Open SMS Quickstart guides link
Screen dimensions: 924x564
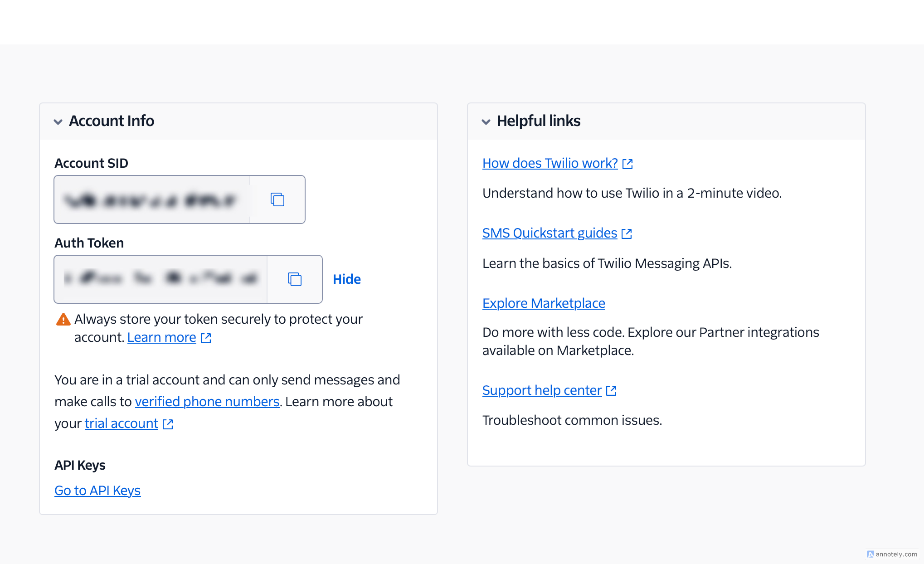[550, 233]
